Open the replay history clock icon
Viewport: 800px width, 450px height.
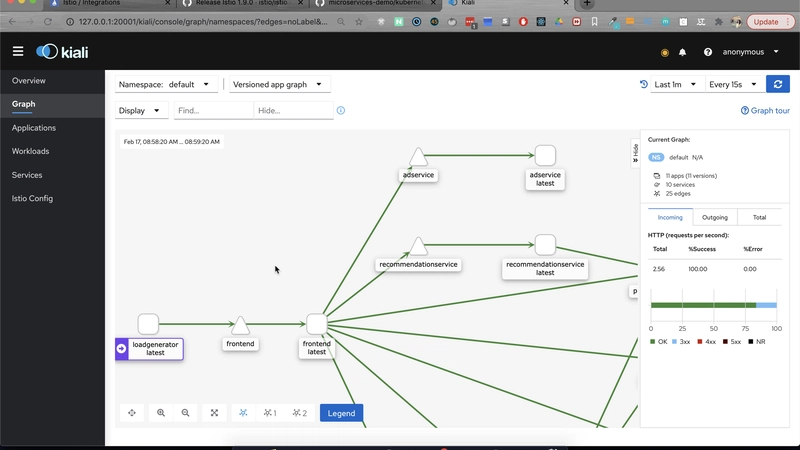coord(644,85)
